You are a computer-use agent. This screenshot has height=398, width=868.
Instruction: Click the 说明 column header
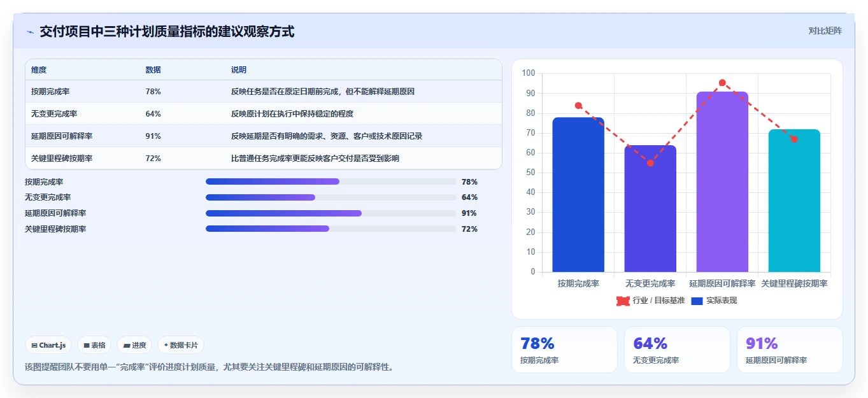click(239, 70)
